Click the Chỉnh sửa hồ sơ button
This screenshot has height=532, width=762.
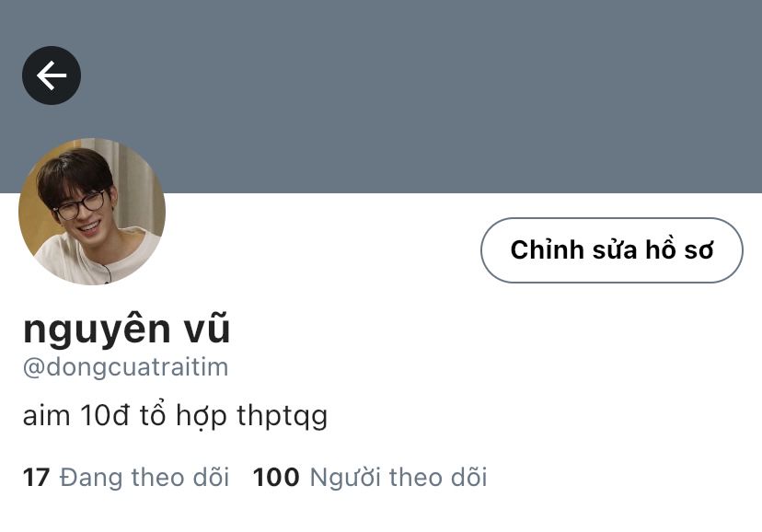pyautogui.click(x=611, y=249)
